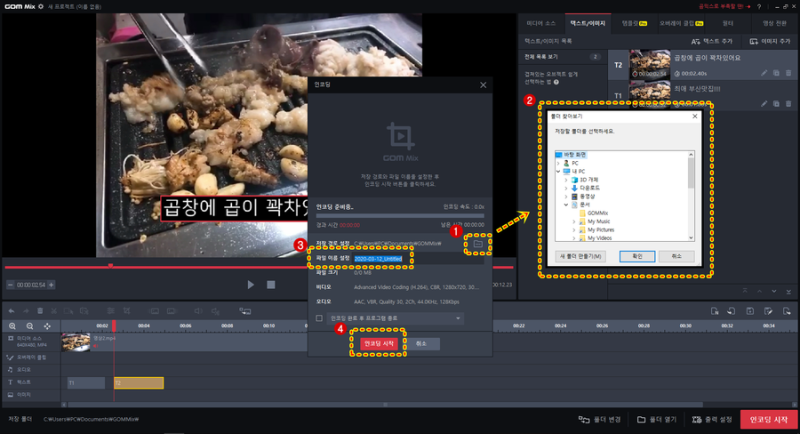The image size is (800, 434).
Task: Expand the My Music folder node
Action: [x=573, y=221]
